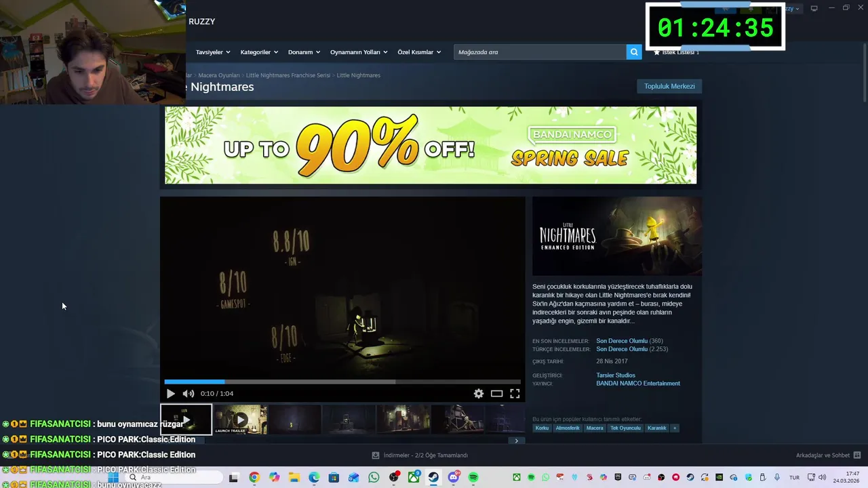Open File Explorer from taskbar
The width and height of the screenshot is (868, 488).
pos(294,477)
